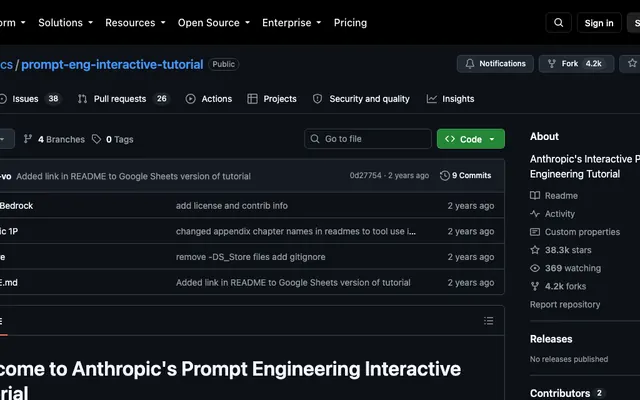
Task: Expand the Resources dropdown menu
Action: [x=135, y=23]
